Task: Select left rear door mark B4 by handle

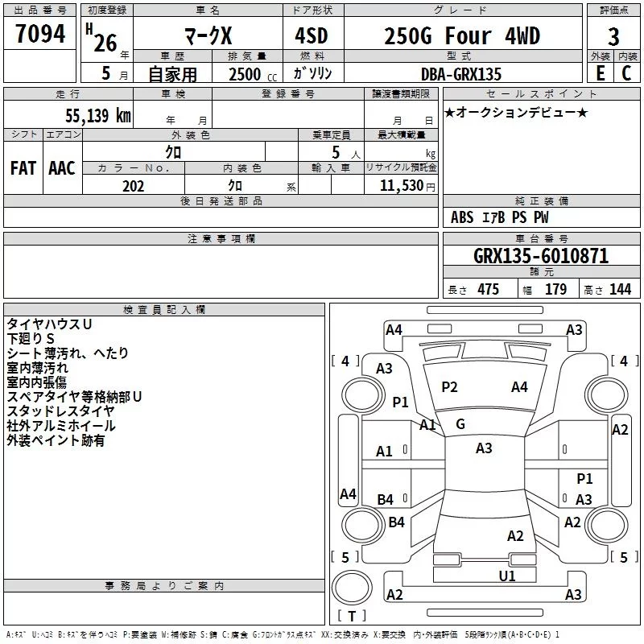Action: click(x=386, y=500)
